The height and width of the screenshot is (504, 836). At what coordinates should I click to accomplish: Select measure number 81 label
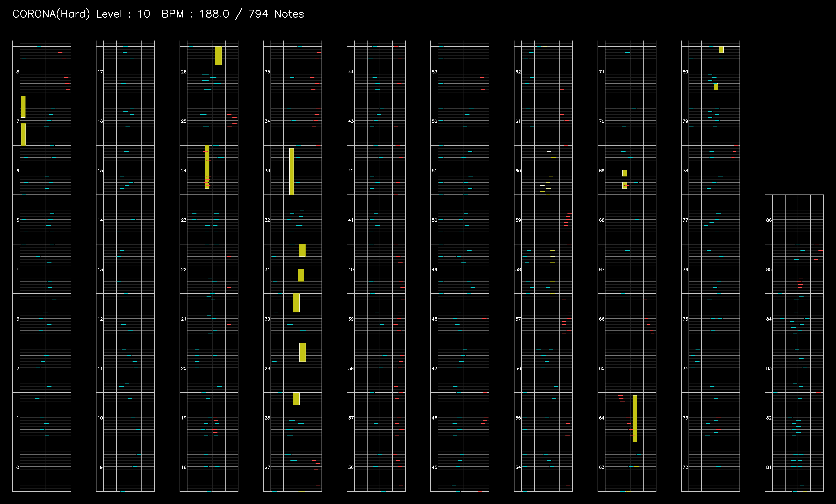[769, 467]
